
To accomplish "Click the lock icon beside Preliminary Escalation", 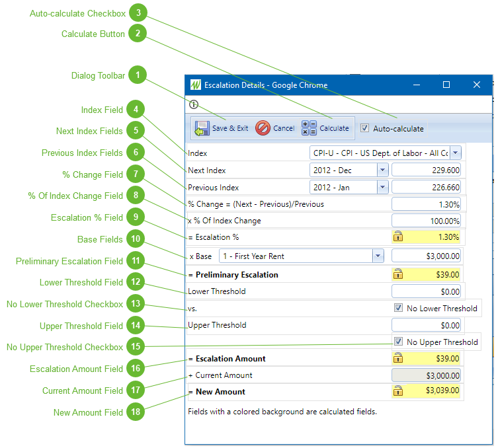I will (x=398, y=274).
